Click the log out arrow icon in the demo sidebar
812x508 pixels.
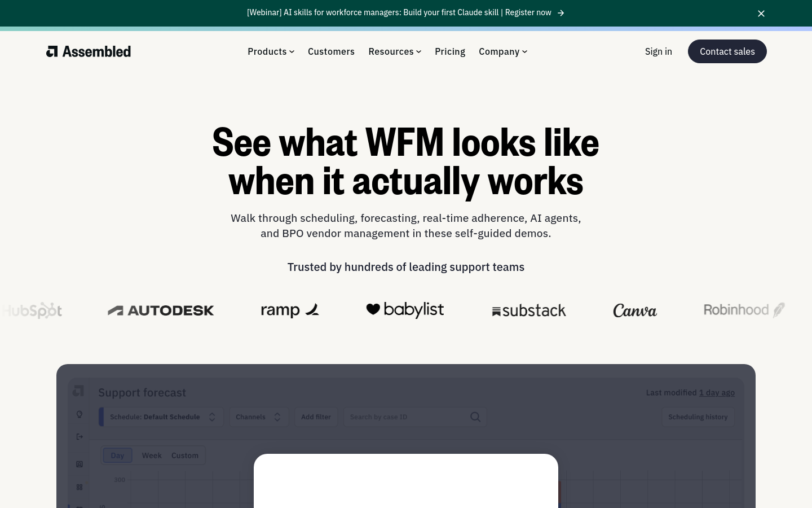(80, 436)
